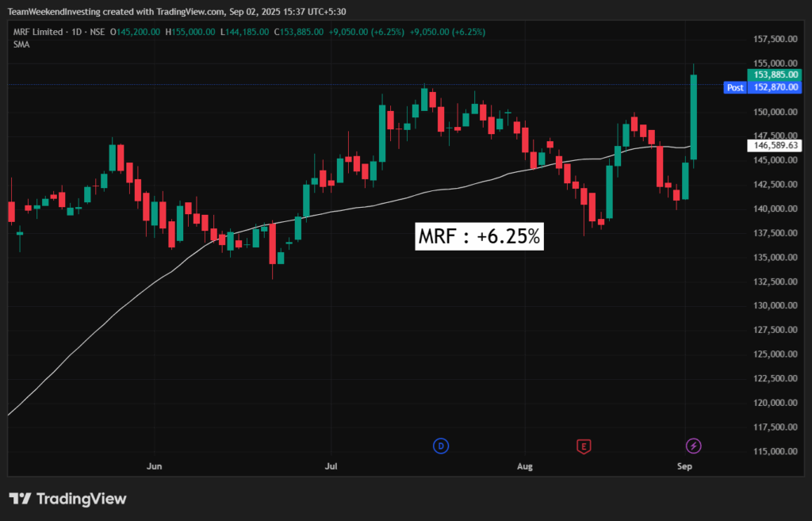The height and width of the screenshot is (521, 812).
Task: Click the MRF : +6.25% annotation box
Action: pyautogui.click(x=480, y=236)
